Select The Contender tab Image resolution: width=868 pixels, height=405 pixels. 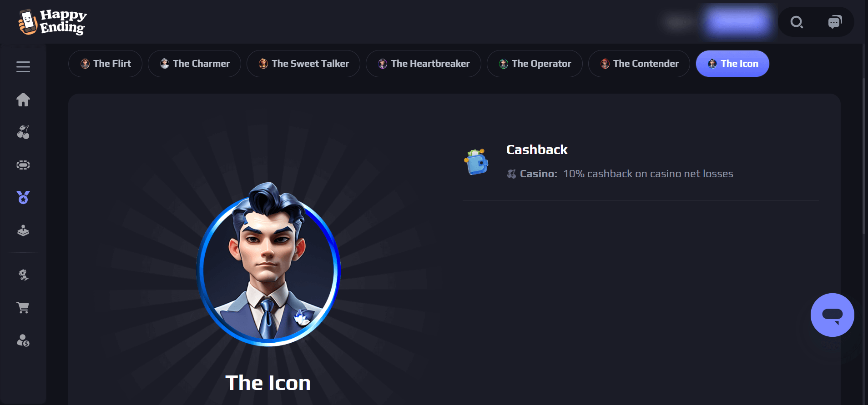click(639, 64)
